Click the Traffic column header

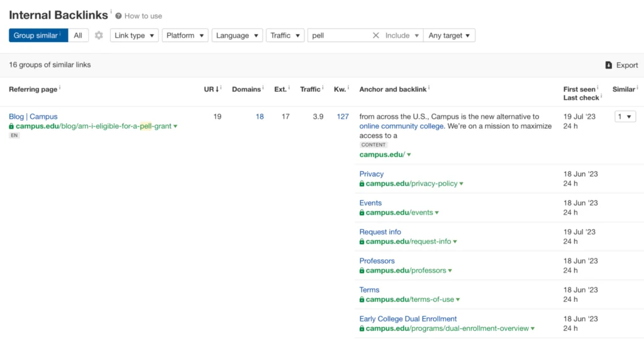tap(310, 89)
